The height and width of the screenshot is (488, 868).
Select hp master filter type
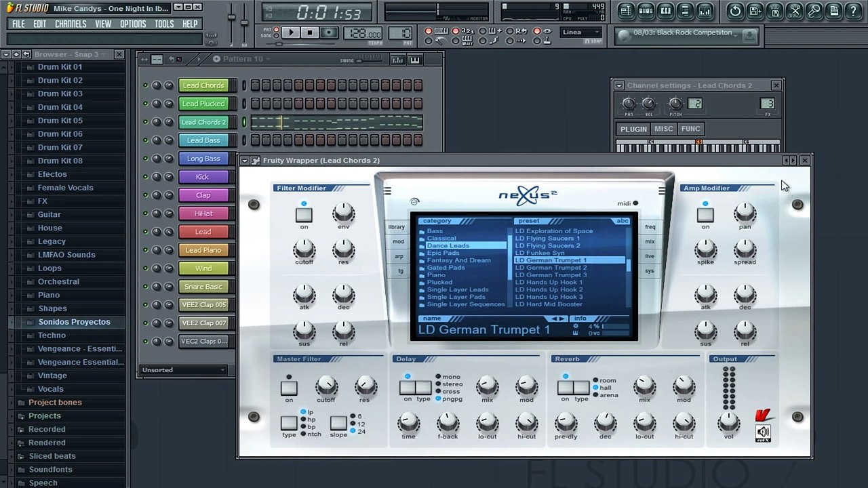pyautogui.click(x=307, y=420)
